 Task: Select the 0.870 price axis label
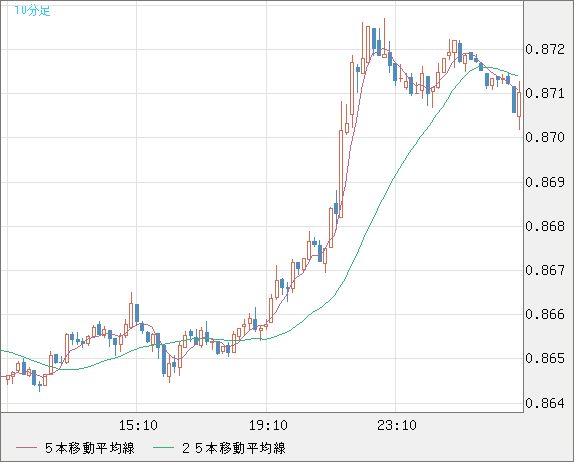click(x=545, y=137)
